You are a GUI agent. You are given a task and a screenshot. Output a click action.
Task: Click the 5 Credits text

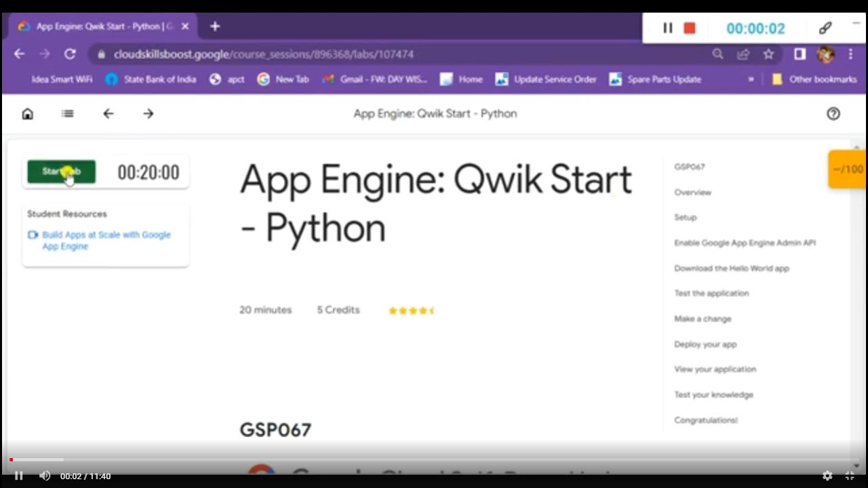point(338,310)
